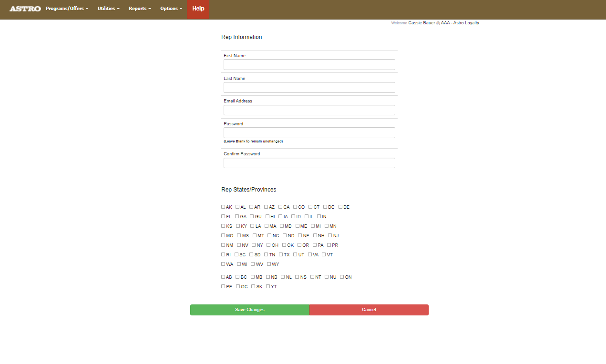The height and width of the screenshot is (364, 606).
Task: Select the VT checkbox
Action: coord(324,254)
